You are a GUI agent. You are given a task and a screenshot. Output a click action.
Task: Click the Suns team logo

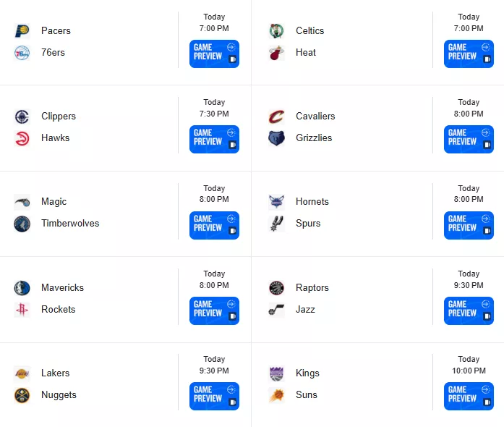click(x=276, y=395)
